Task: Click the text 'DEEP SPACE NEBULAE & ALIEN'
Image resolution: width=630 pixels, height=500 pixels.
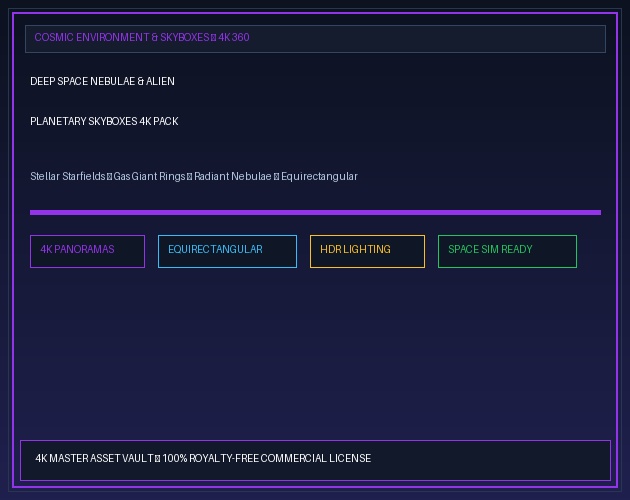Action: pyautogui.click(x=102, y=81)
